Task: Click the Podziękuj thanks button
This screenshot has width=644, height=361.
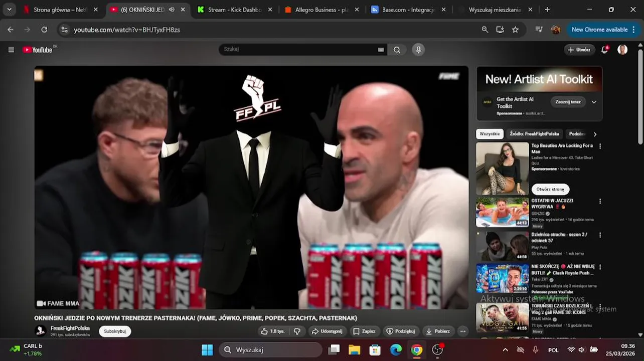Action: pyautogui.click(x=401, y=331)
